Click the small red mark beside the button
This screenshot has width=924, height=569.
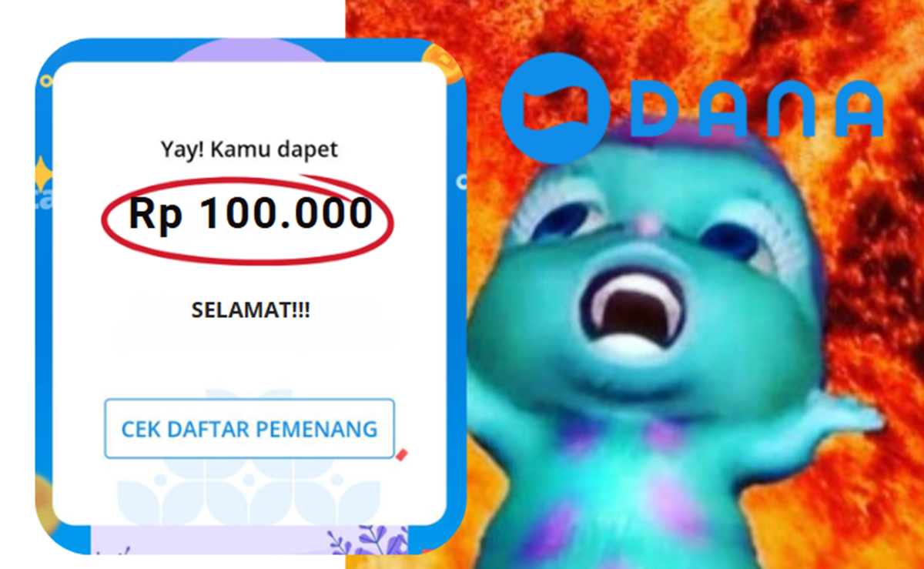pyautogui.click(x=400, y=455)
